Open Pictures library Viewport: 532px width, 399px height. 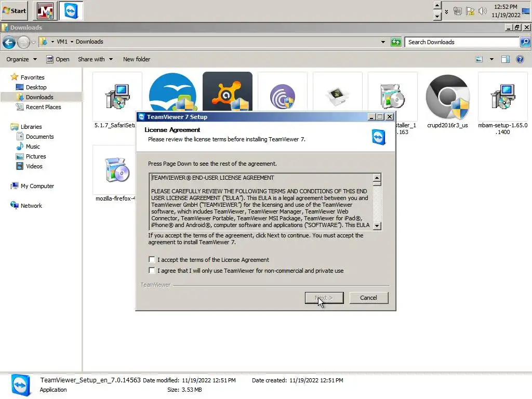[31, 156]
